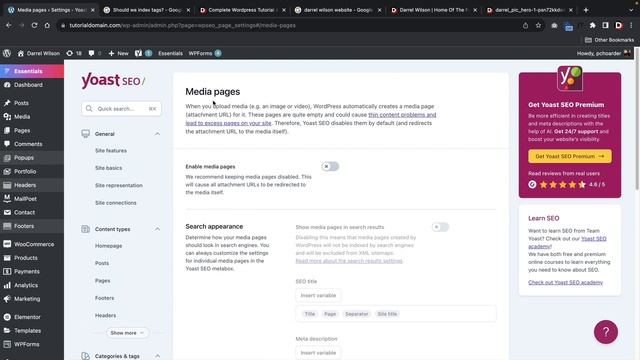Open Contact in the sidebar
This screenshot has width=640, height=360.
24,212
